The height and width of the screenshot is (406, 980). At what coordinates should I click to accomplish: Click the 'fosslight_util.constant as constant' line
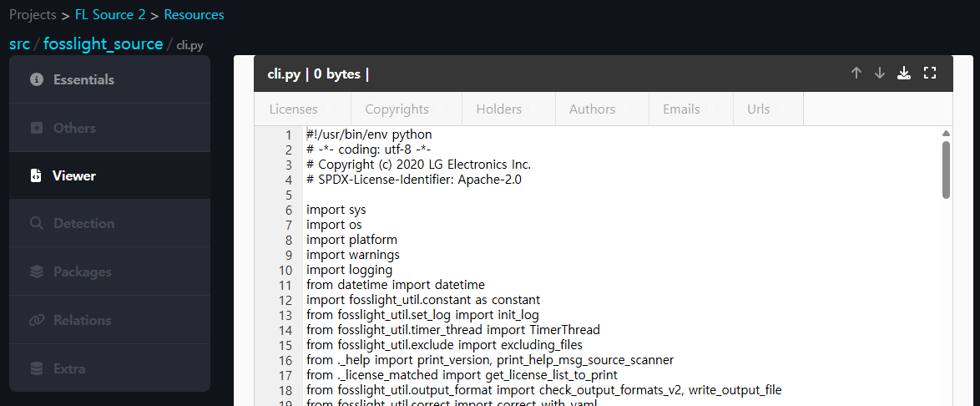click(x=423, y=300)
